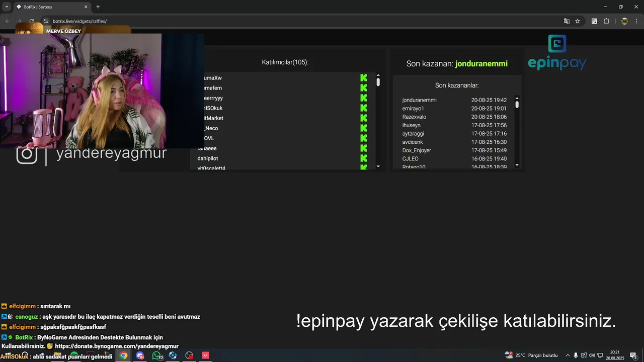Open a new browser tab
Viewport: 644px width, 362px height.
tap(98, 7)
